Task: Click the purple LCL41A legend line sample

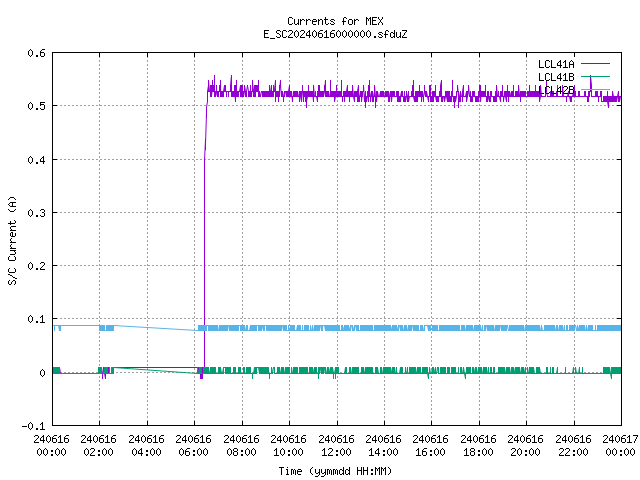Action: [595, 64]
